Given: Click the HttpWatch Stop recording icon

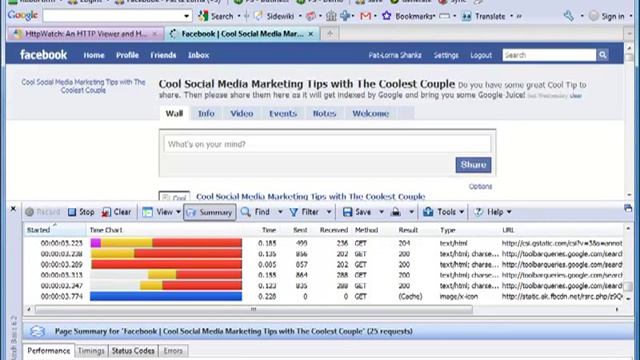Looking at the screenshot, I should (72, 212).
